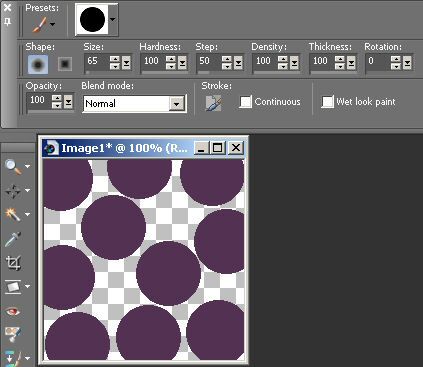The width and height of the screenshot is (423, 367).
Task: Expand the Zoom tool flyout arrow
Action: (28, 166)
